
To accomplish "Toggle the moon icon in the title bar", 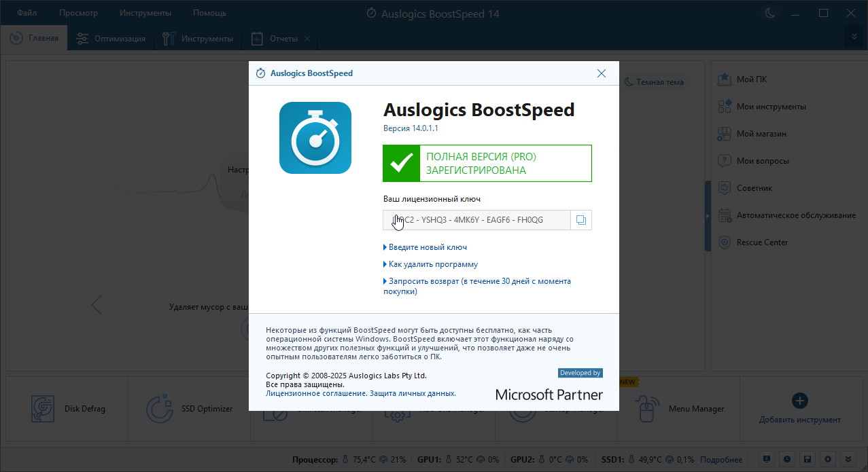I will tap(770, 13).
